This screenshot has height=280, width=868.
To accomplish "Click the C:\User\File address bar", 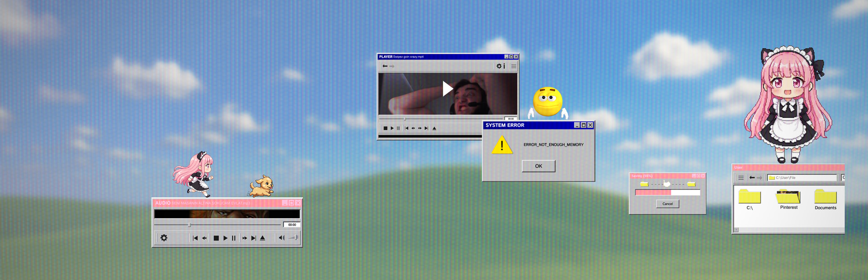I will (x=802, y=177).
